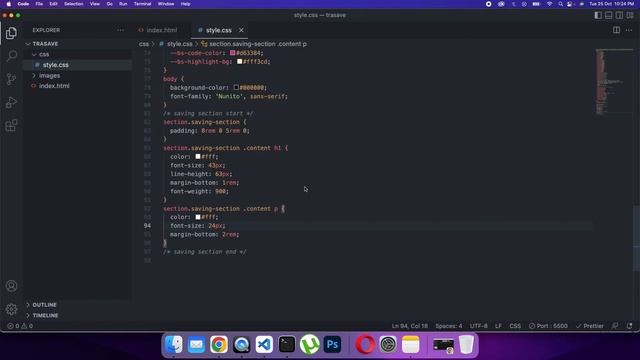This screenshot has width=640, height=360.
Task: Click Ln 94, Col 18 in status bar
Action: (409, 326)
